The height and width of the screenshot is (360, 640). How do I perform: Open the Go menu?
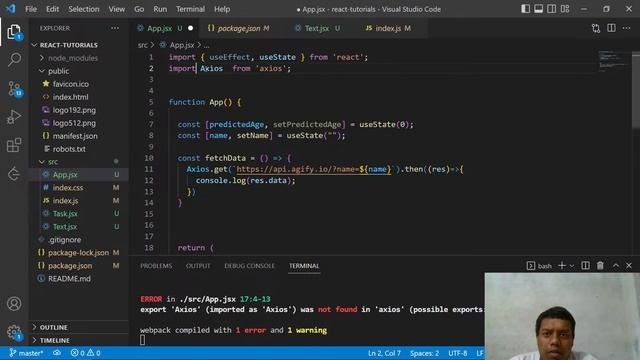[x=139, y=9]
